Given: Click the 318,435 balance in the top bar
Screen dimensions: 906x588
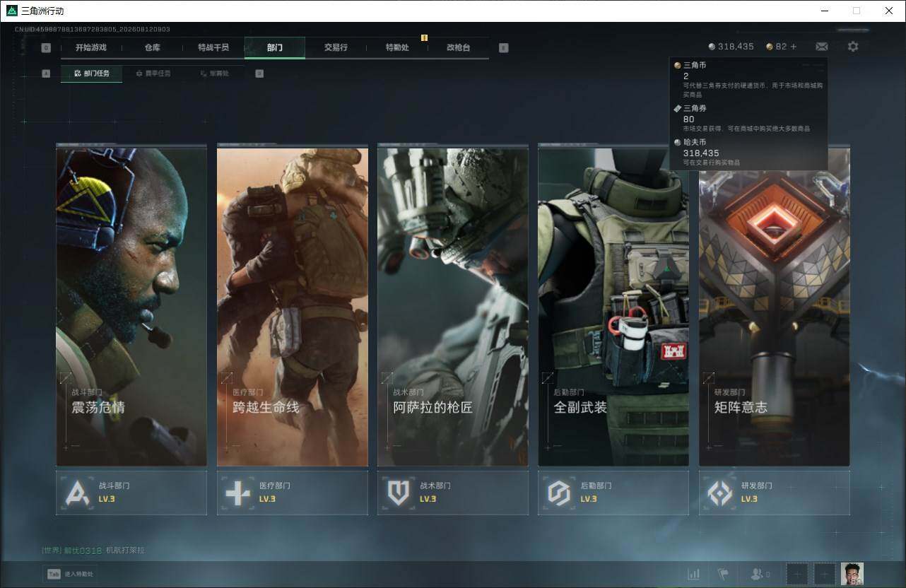Looking at the screenshot, I should (736, 47).
